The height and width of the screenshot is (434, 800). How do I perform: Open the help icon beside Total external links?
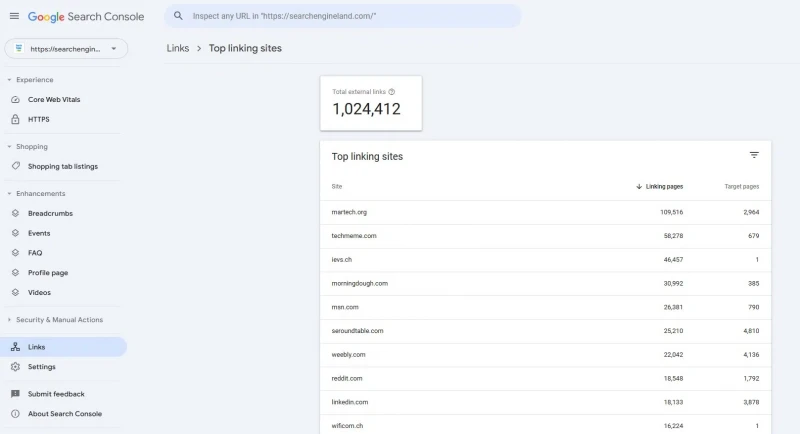pos(392,92)
